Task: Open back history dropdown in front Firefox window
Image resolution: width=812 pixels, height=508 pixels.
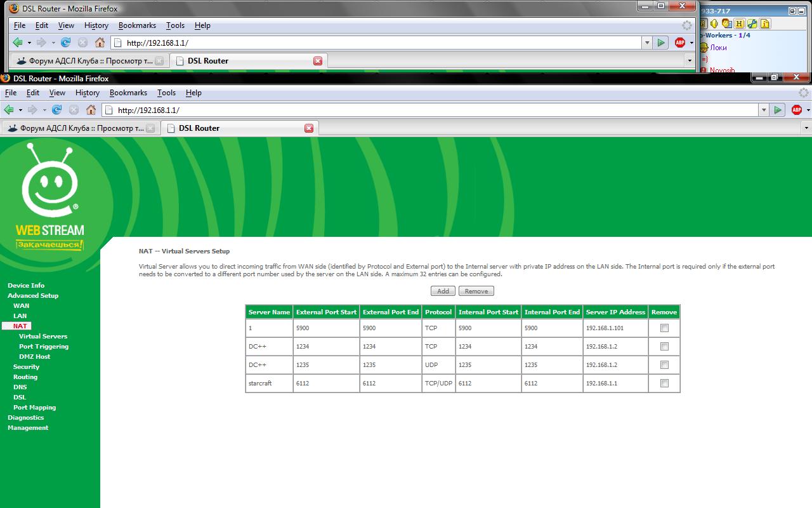Action: (x=20, y=110)
